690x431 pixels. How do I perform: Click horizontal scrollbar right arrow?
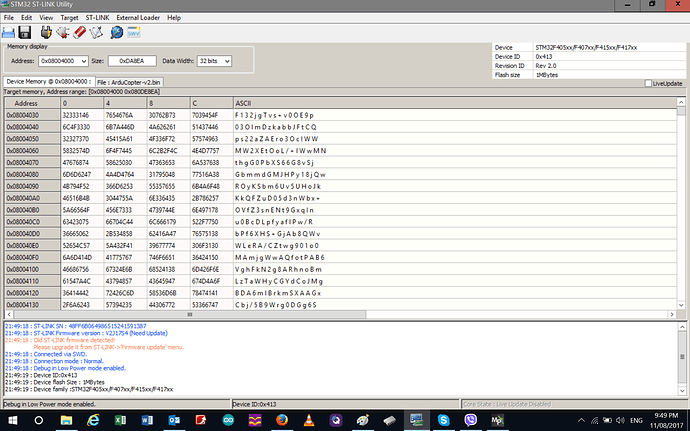pos(672,314)
